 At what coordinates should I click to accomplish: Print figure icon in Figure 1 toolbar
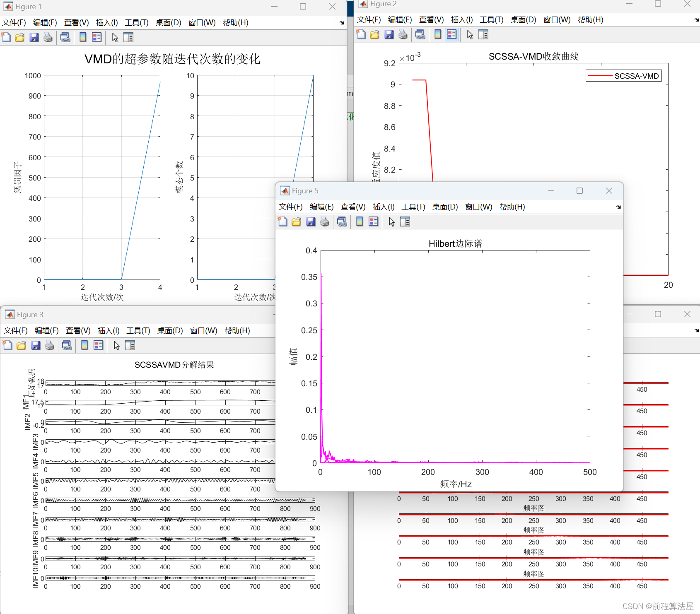tap(48, 38)
